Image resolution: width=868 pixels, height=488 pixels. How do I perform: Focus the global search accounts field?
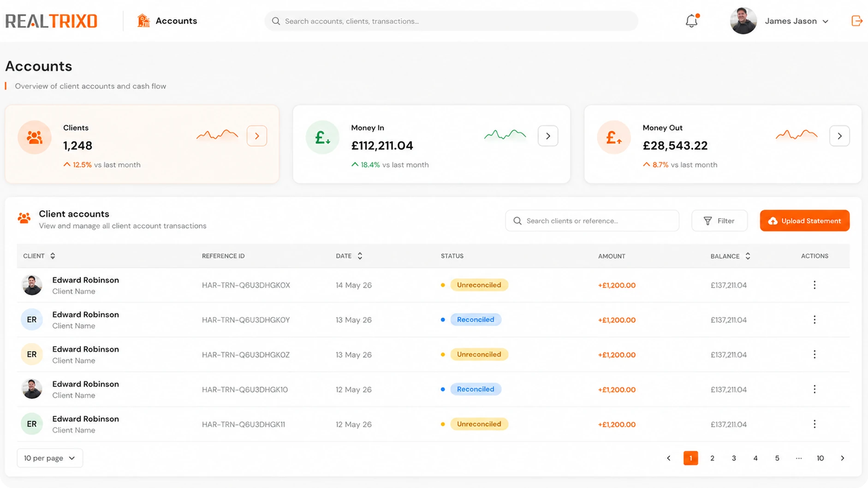(451, 21)
